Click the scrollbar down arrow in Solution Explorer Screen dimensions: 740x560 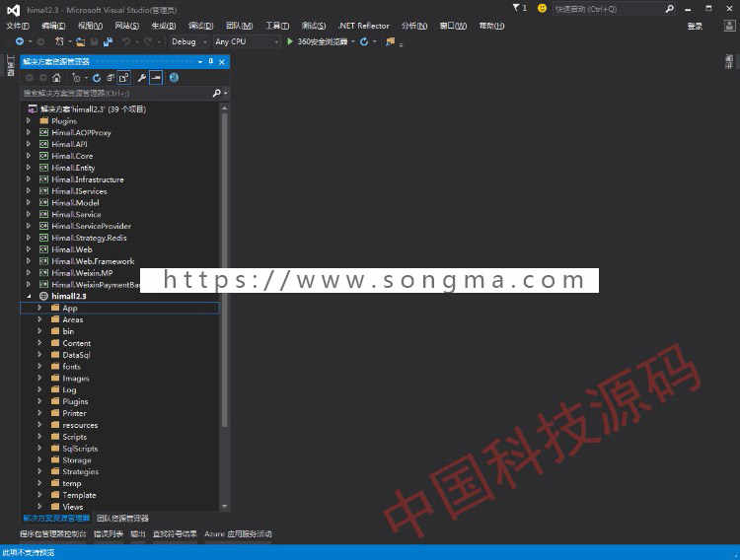click(225, 506)
